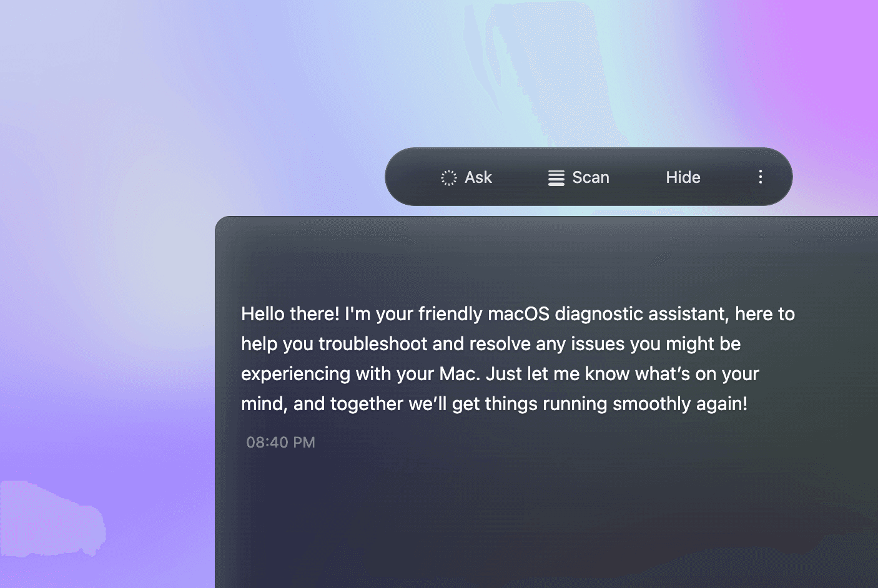The height and width of the screenshot is (588, 878).
Task: Click the "Hello there!" greeting text
Action: click(x=290, y=314)
